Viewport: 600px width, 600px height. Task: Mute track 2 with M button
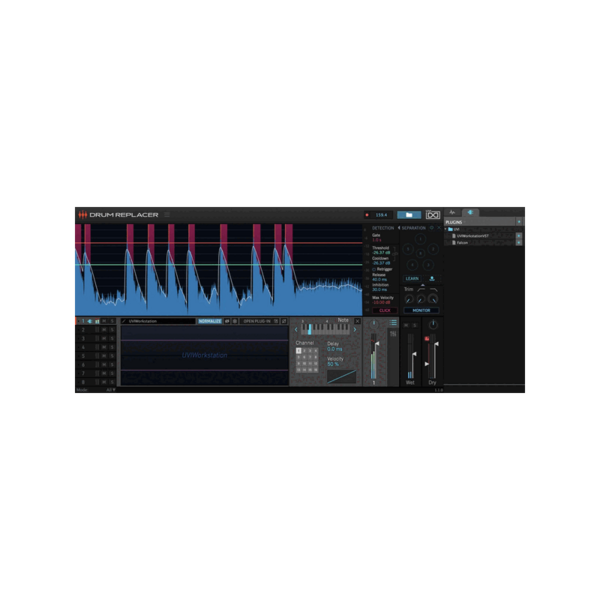[x=104, y=329]
